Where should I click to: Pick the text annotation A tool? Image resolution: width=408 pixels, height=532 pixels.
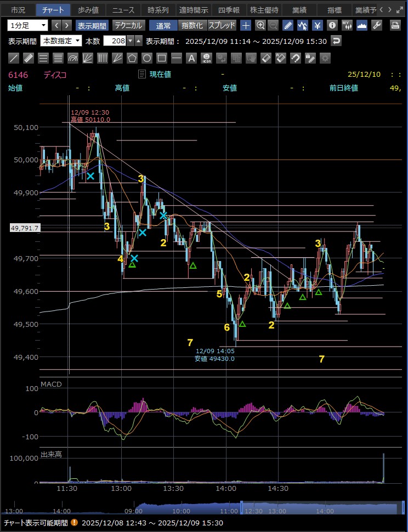coord(191,58)
